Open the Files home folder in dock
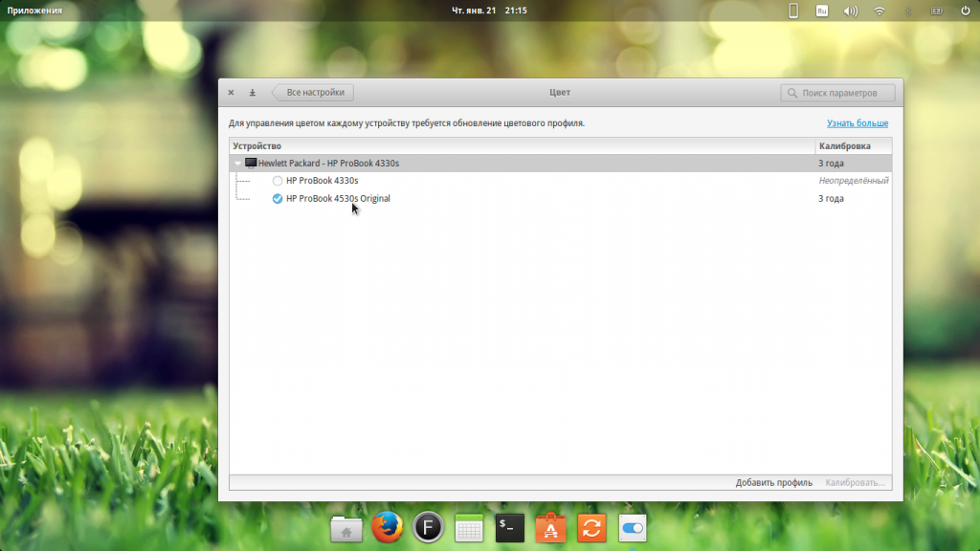The height and width of the screenshot is (551, 980). coord(346,528)
